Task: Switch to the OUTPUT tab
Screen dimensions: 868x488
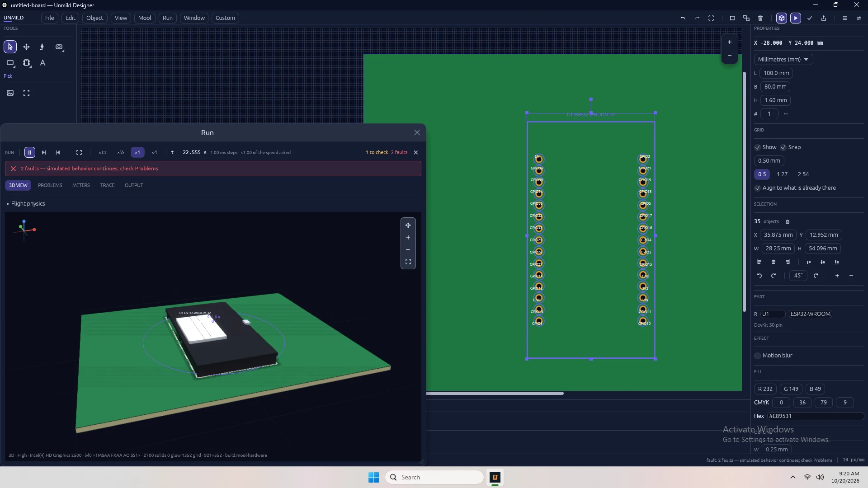Action: click(x=134, y=186)
